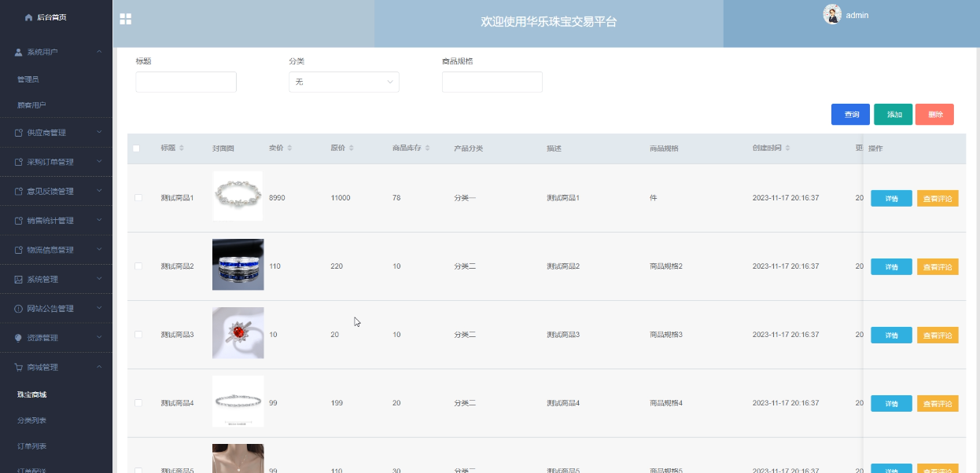Click the icon beside 物流信息管理
Viewport: 980px width, 473px height.
(19, 250)
